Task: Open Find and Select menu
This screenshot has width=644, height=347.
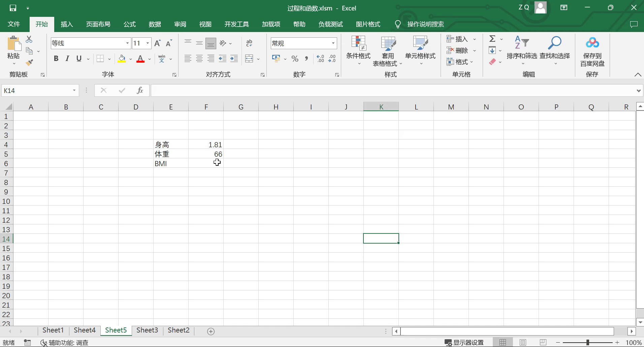Action: [555, 51]
